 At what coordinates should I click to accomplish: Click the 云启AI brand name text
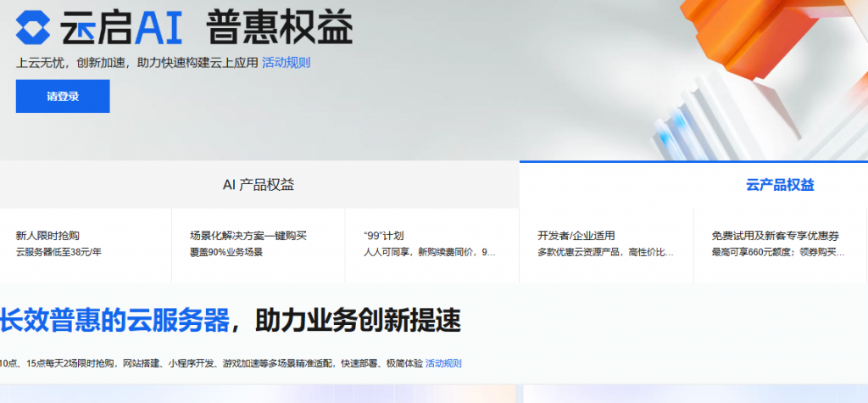pyautogui.click(x=121, y=28)
